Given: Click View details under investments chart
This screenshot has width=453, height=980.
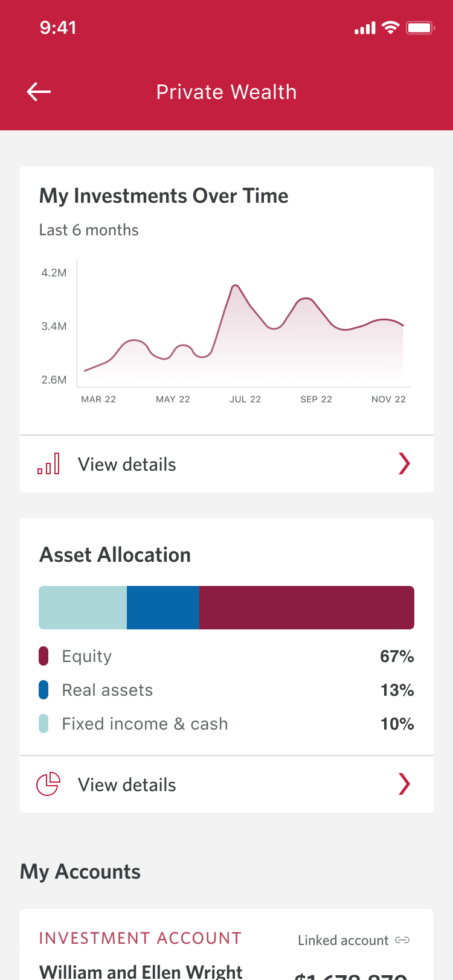Looking at the screenshot, I should click(x=127, y=465).
